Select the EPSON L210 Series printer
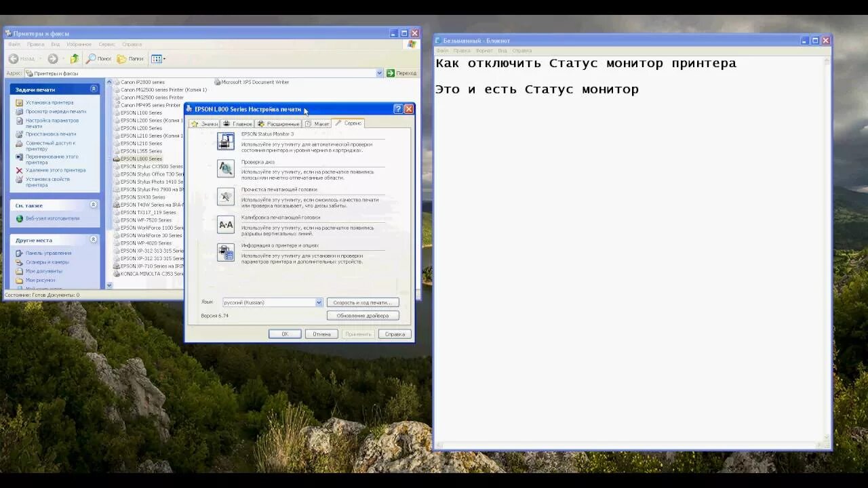The width and height of the screenshot is (868, 488). 138,144
